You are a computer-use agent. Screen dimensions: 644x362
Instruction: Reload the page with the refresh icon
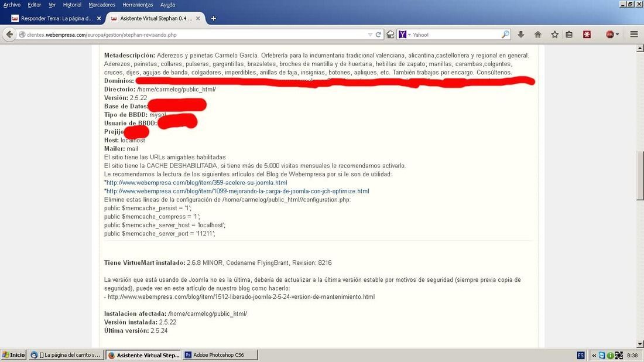tap(378, 35)
